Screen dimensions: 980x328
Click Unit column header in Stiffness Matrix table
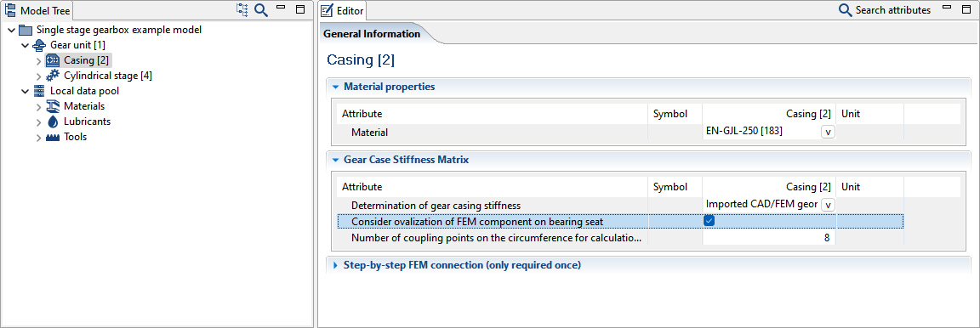pos(851,187)
